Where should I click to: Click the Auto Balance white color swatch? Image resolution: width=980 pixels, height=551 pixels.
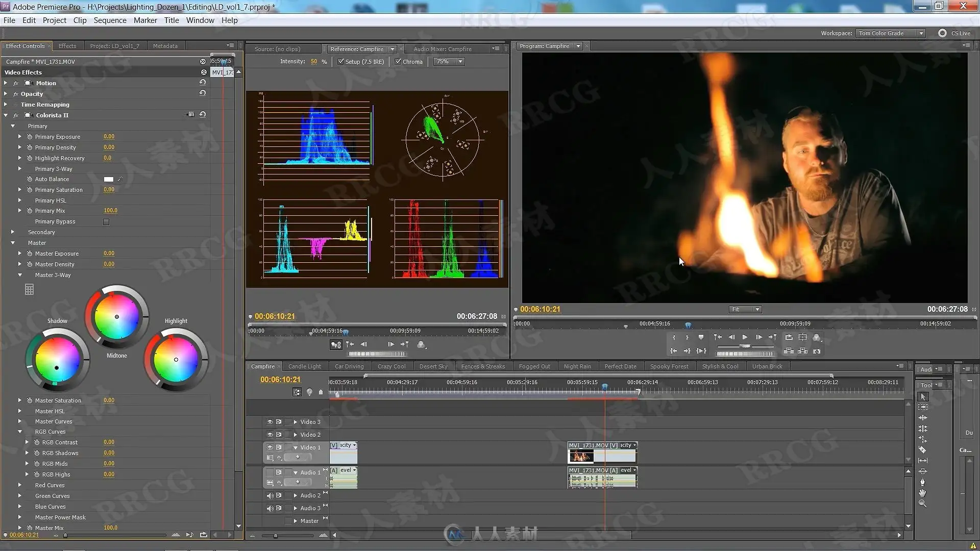[108, 179]
